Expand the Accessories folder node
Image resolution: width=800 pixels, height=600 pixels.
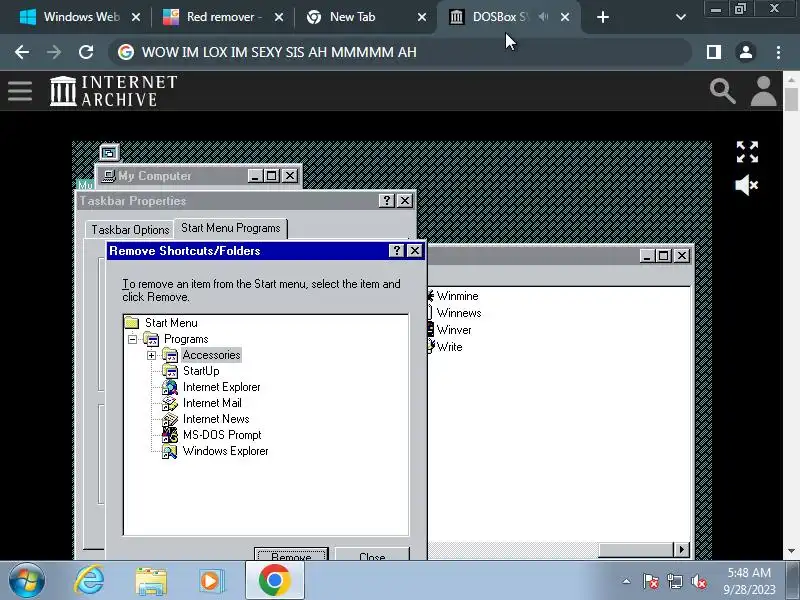click(x=151, y=355)
